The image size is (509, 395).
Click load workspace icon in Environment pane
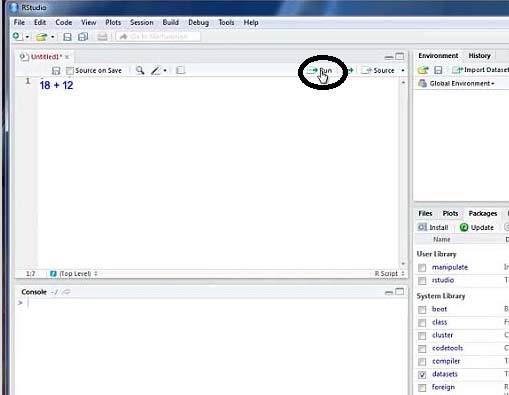click(x=423, y=70)
